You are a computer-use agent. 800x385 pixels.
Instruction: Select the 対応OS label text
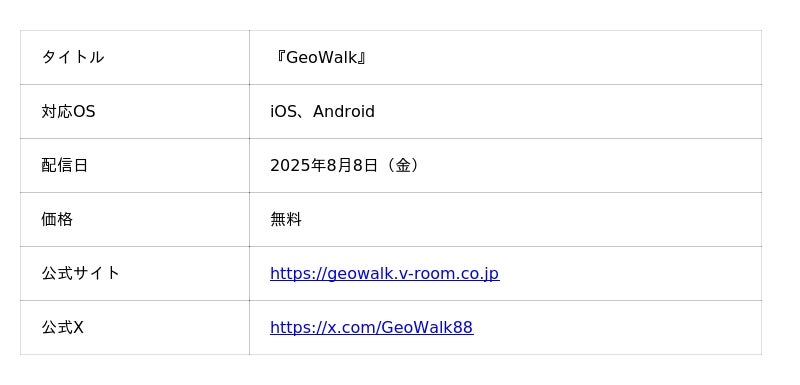click(x=68, y=111)
